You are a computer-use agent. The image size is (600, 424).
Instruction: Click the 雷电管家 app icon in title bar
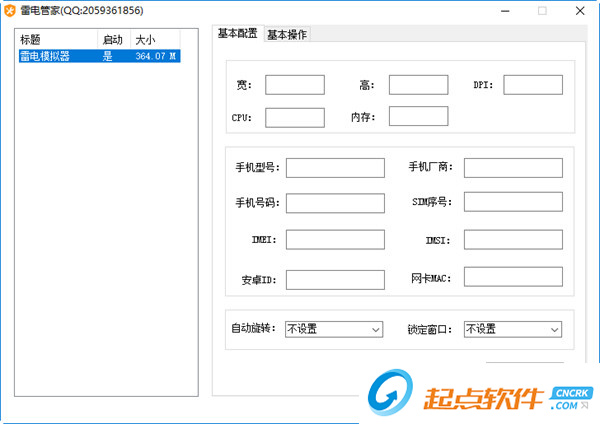coord(10,10)
